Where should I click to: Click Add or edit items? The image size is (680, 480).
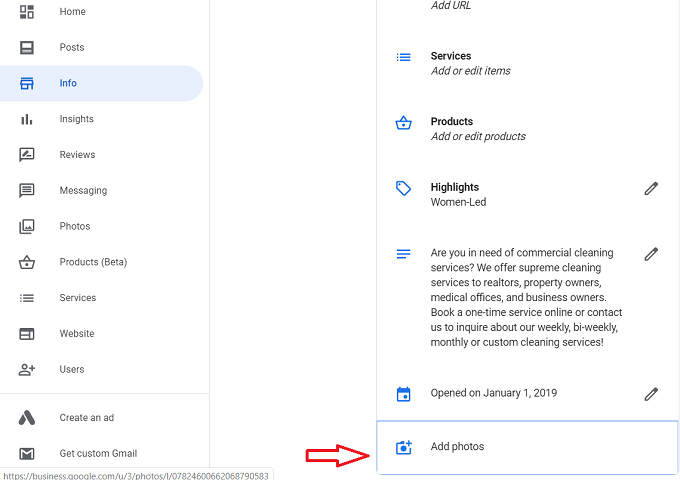471,71
